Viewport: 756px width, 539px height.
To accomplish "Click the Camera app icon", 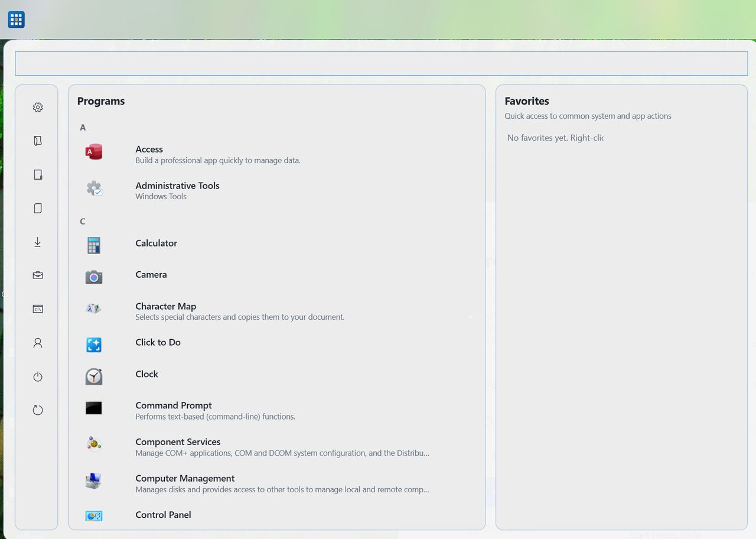I will click(93, 277).
